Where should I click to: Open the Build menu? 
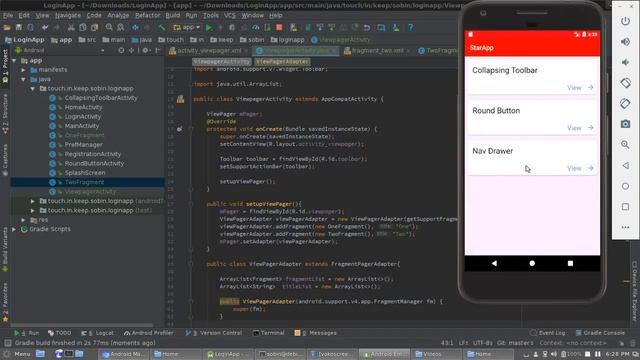(173, 16)
